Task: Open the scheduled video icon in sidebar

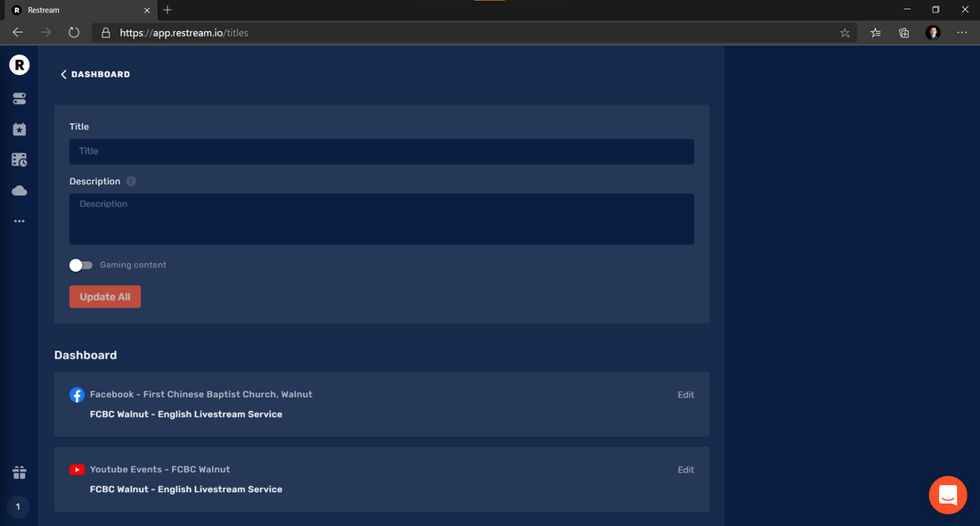Action: pyautogui.click(x=19, y=160)
